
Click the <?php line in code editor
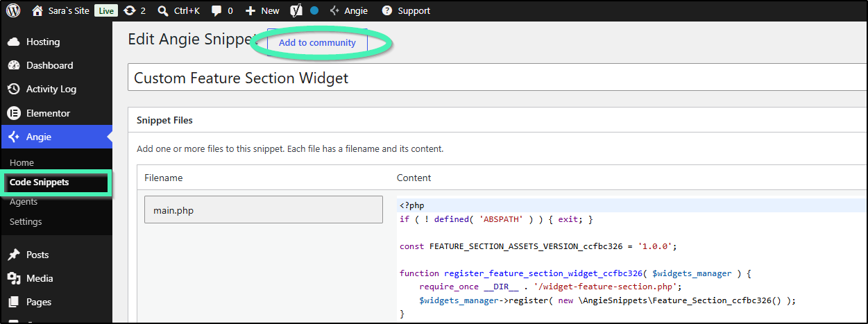click(412, 205)
